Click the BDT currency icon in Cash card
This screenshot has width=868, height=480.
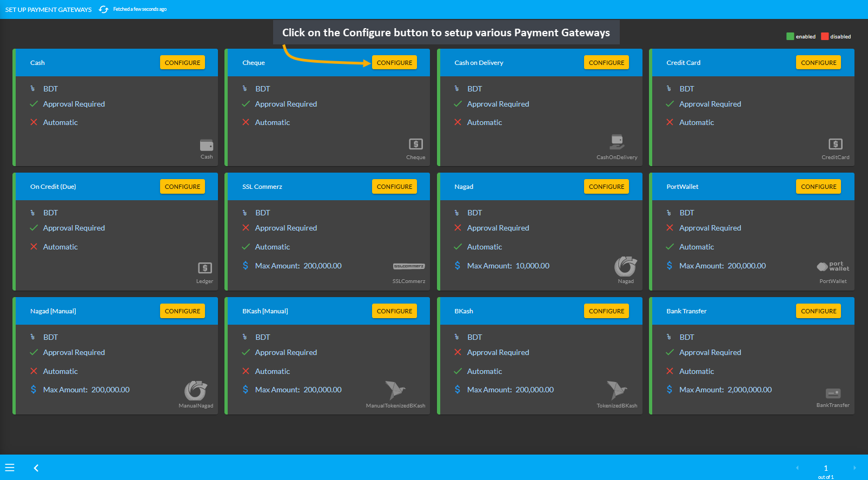[x=32, y=88]
